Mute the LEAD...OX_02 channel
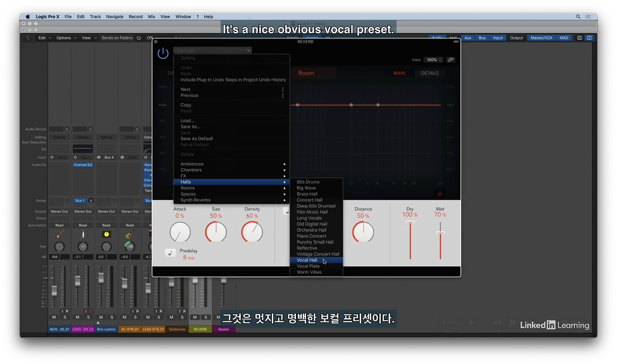Screen dimensions: 617x364 [x=78, y=317]
